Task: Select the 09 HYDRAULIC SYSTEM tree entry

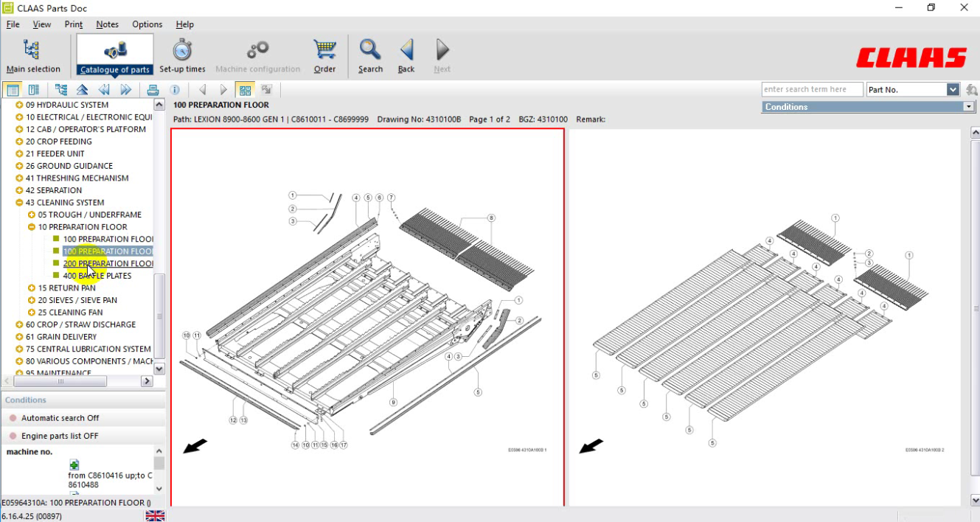Action: tap(67, 105)
